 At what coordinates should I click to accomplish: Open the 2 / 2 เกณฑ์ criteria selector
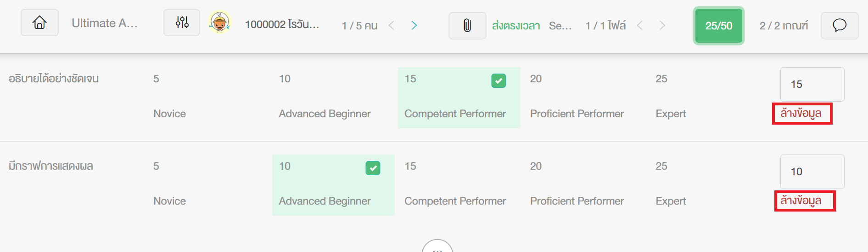point(784,26)
